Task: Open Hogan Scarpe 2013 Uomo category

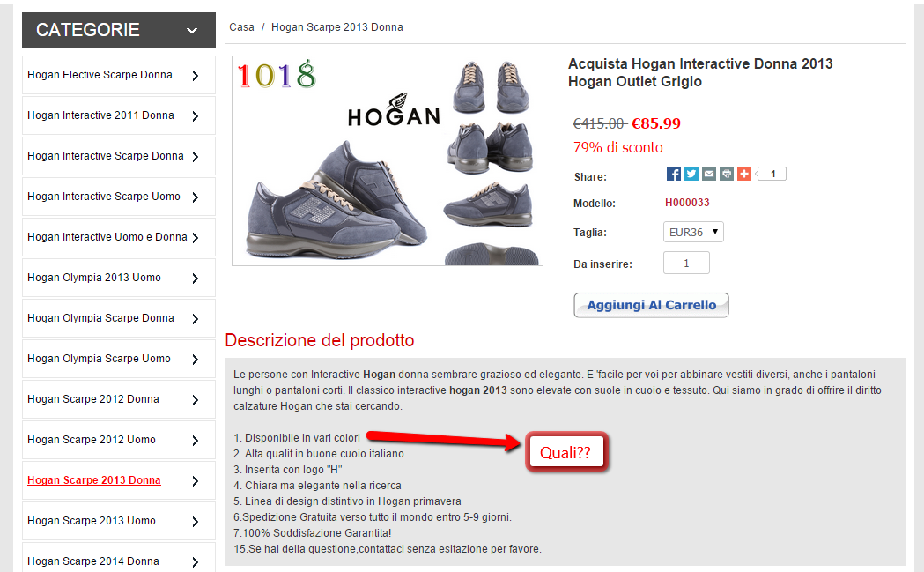Action: (x=92, y=521)
